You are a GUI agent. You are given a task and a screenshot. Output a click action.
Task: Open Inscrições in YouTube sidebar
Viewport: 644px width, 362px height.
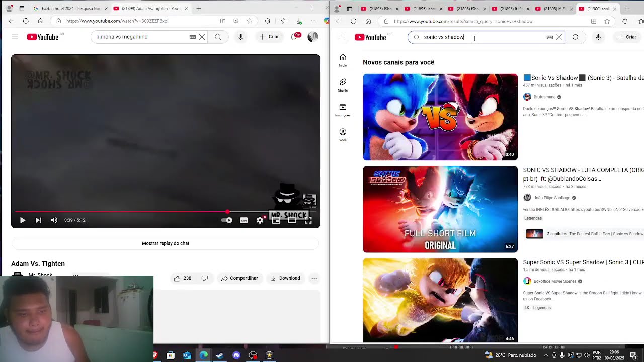343,110
